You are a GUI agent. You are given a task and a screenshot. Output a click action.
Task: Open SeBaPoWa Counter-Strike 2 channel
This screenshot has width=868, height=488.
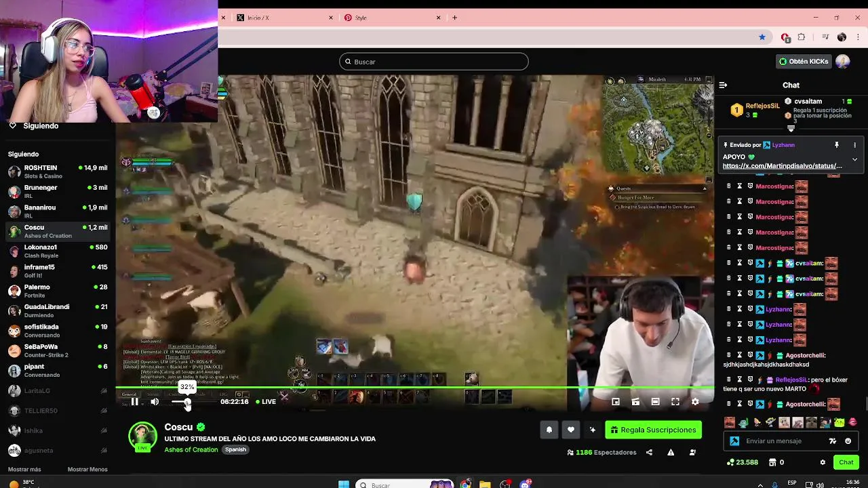coord(58,350)
